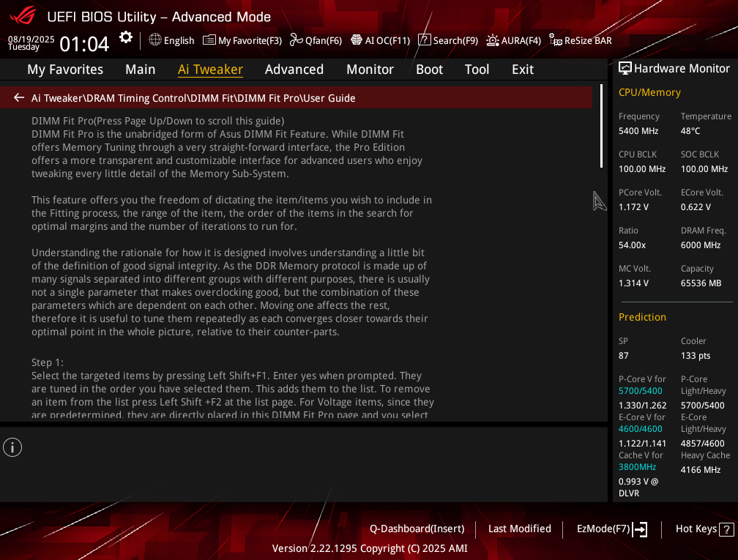738x560 pixels.
Task: Click the user guide scrollbar thumb
Action: pyautogui.click(x=601, y=126)
